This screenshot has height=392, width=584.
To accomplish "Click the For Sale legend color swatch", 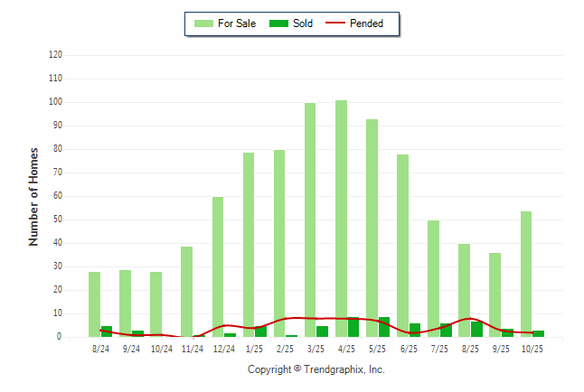I will 203,23.
